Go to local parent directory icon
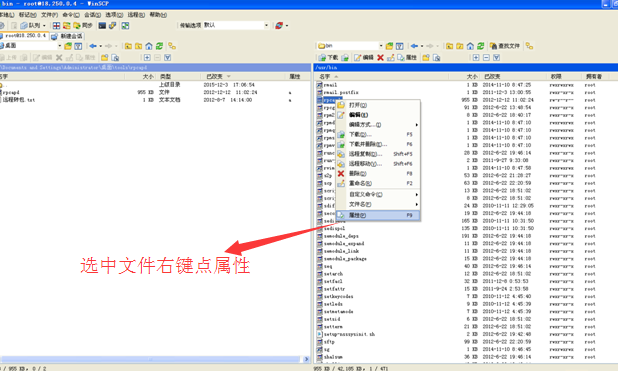The height and width of the screenshot is (371, 618). tap(128, 46)
